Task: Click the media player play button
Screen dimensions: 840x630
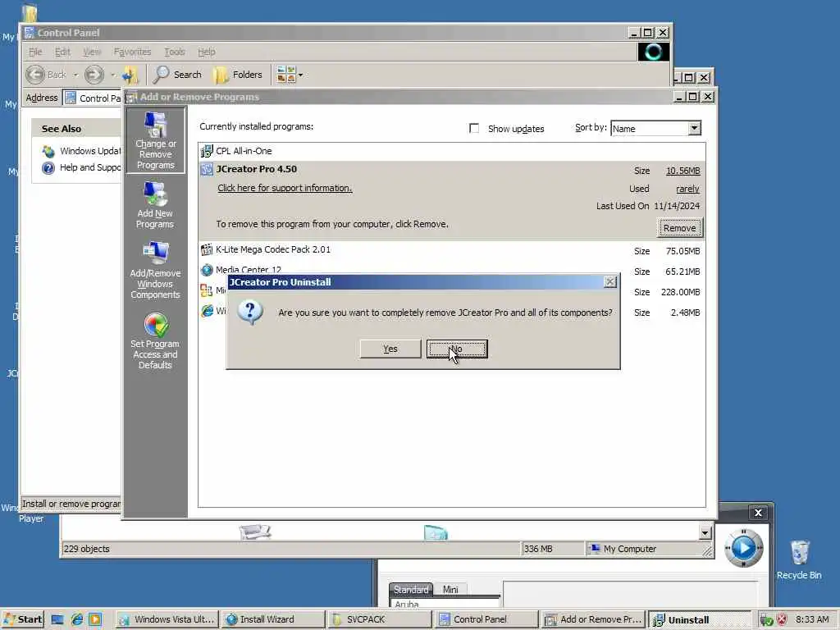Action: coord(743,547)
